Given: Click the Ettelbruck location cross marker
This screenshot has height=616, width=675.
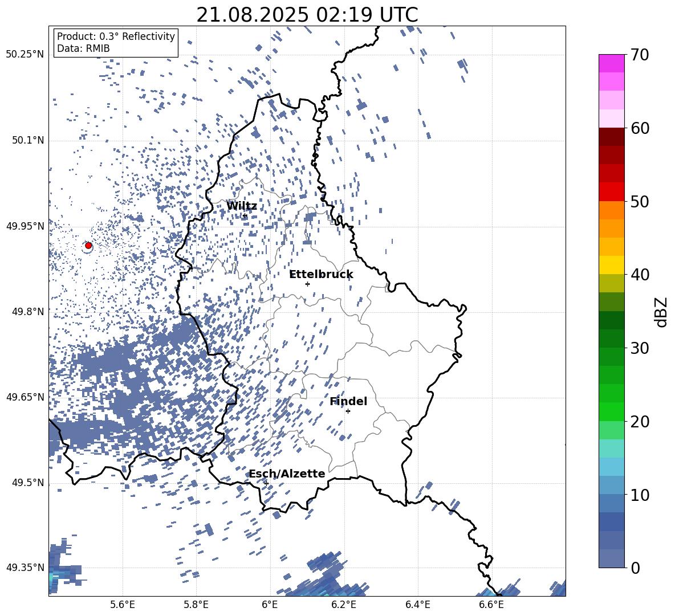Looking at the screenshot, I should (307, 284).
